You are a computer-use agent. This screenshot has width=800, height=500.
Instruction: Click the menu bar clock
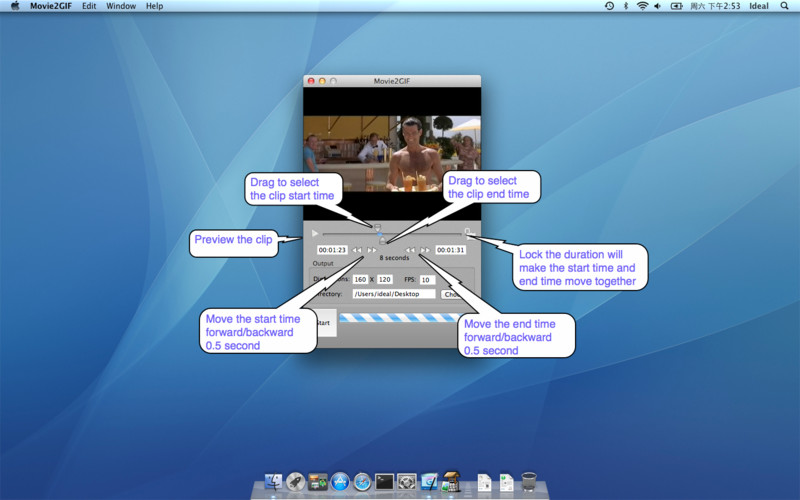[x=715, y=6]
